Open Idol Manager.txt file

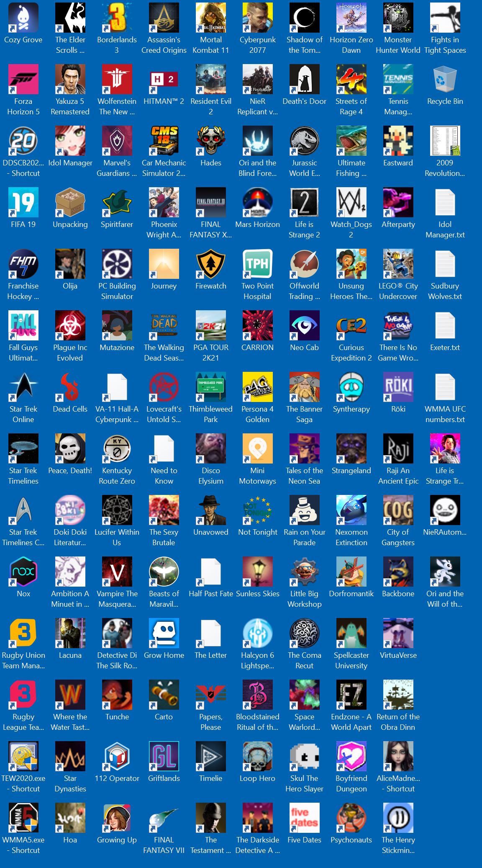click(445, 202)
